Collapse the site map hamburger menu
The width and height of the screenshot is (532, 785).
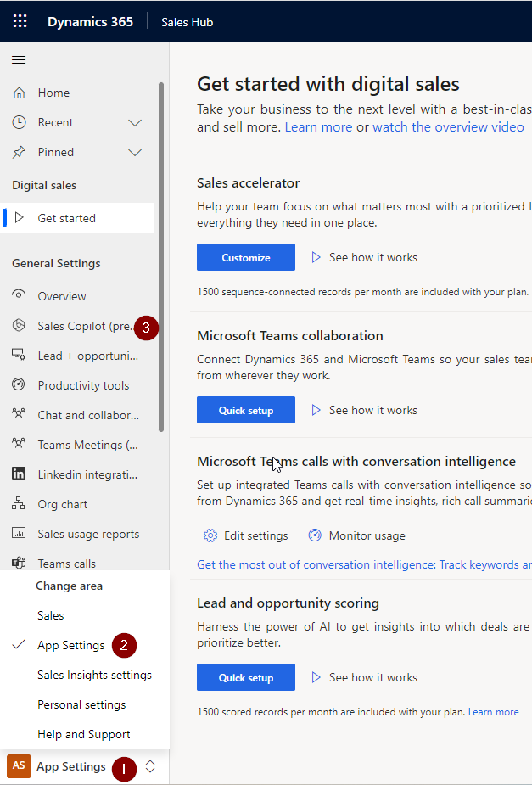pos(19,60)
